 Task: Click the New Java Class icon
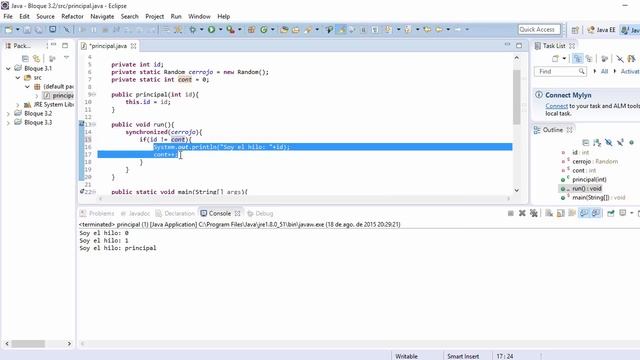264,29
